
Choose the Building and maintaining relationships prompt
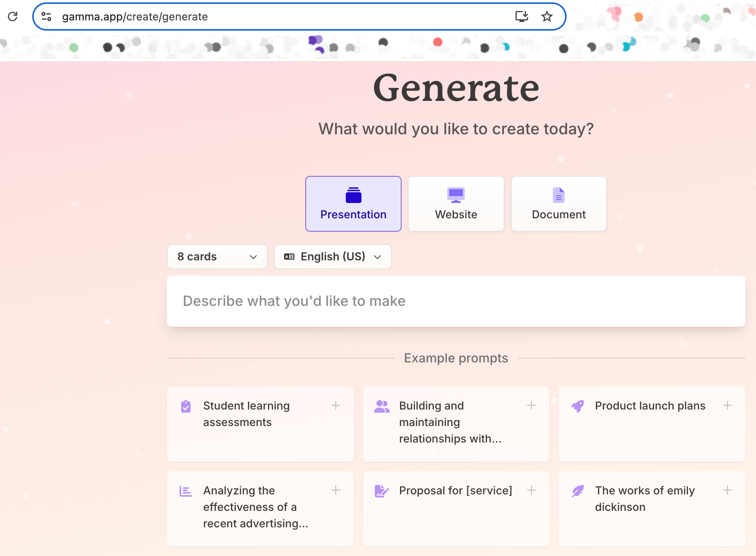tap(456, 424)
